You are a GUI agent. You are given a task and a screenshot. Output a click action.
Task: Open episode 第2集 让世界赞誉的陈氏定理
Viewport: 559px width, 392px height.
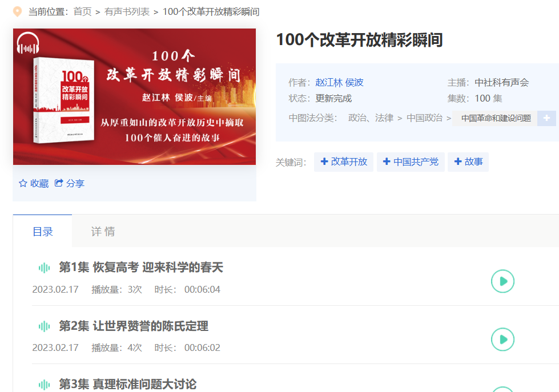click(x=134, y=326)
